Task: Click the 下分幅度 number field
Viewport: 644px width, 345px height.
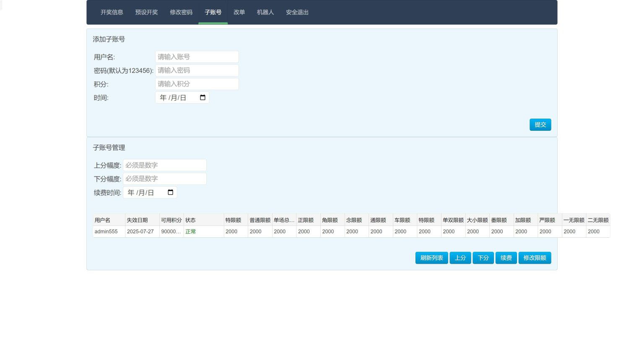Action: pos(164,179)
